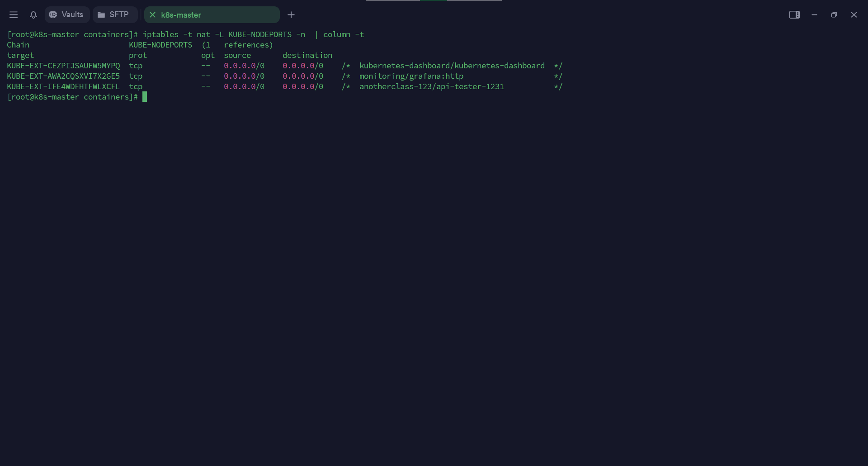Click the 'target' column header
The height and width of the screenshot is (466, 868).
point(20,55)
